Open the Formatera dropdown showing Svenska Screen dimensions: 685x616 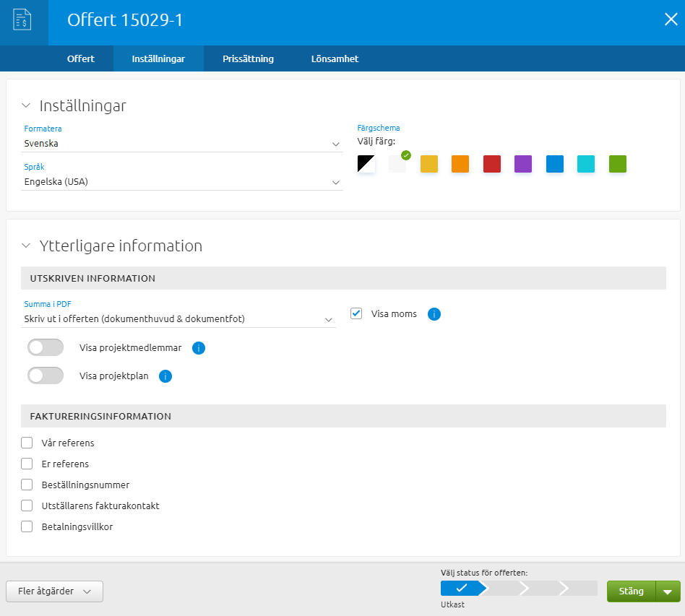182,144
